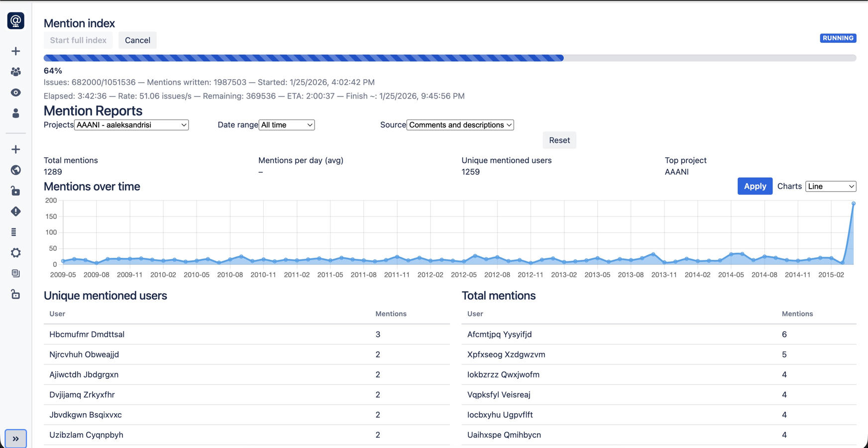Change the Charts type dropdown from Line
This screenshot has width=868, height=448.
pos(830,186)
